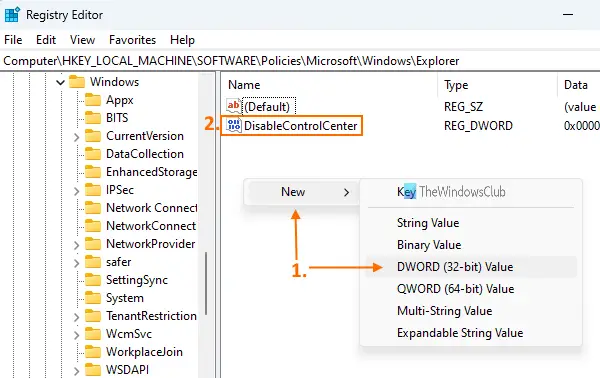This screenshot has width=600, height=378.
Task: Select the (Default) string value icon
Action: coord(233,106)
